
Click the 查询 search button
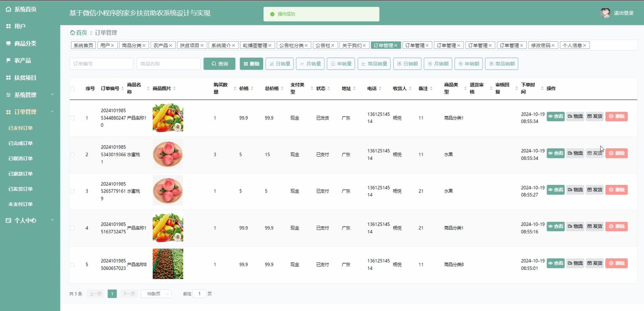point(219,64)
